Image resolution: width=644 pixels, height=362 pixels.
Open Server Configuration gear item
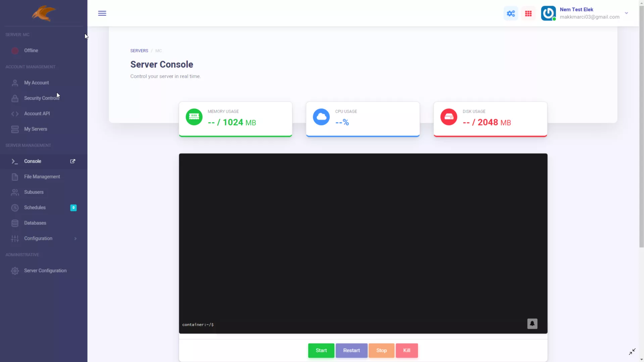coord(45,271)
